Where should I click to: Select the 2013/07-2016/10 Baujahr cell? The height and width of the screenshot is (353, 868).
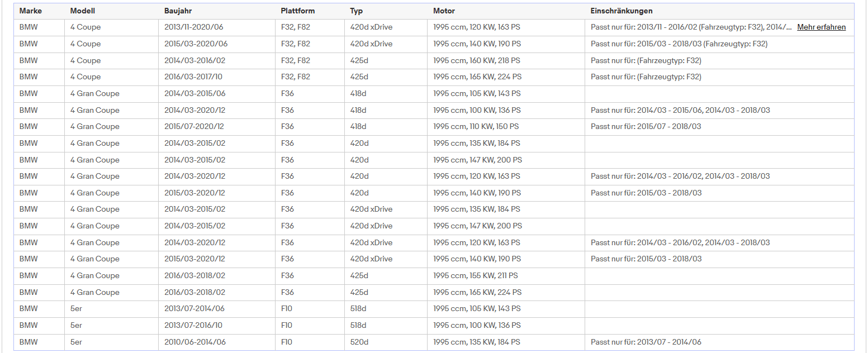(217, 326)
